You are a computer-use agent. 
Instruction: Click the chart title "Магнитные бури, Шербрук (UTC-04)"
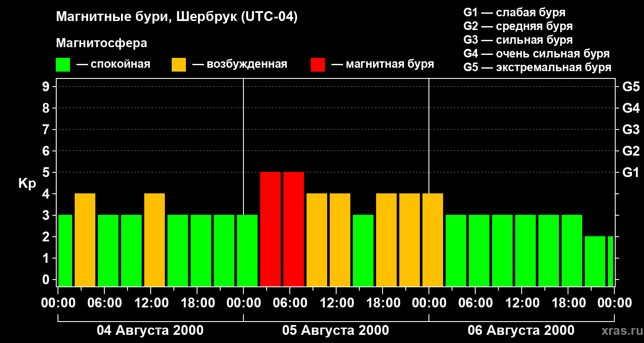[177, 18]
